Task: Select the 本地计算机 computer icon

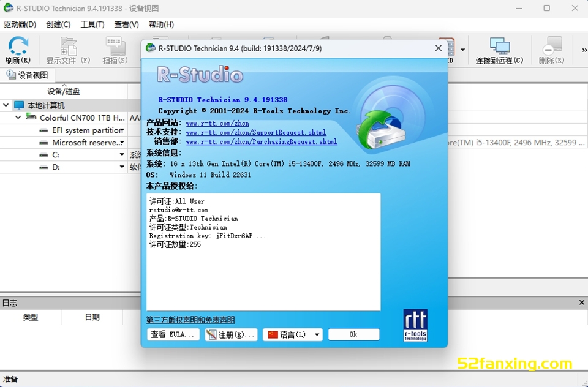Action: [x=19, y=105]
